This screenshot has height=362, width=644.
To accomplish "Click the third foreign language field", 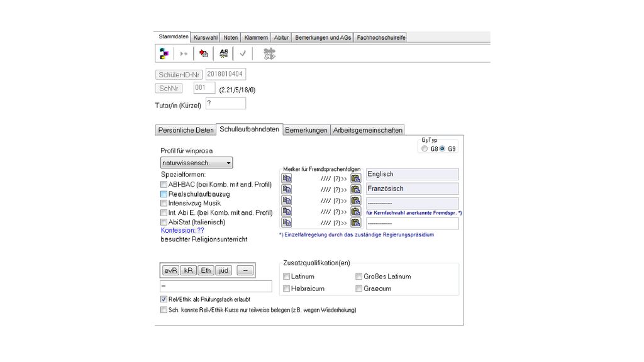I will (x=413, y=203).
